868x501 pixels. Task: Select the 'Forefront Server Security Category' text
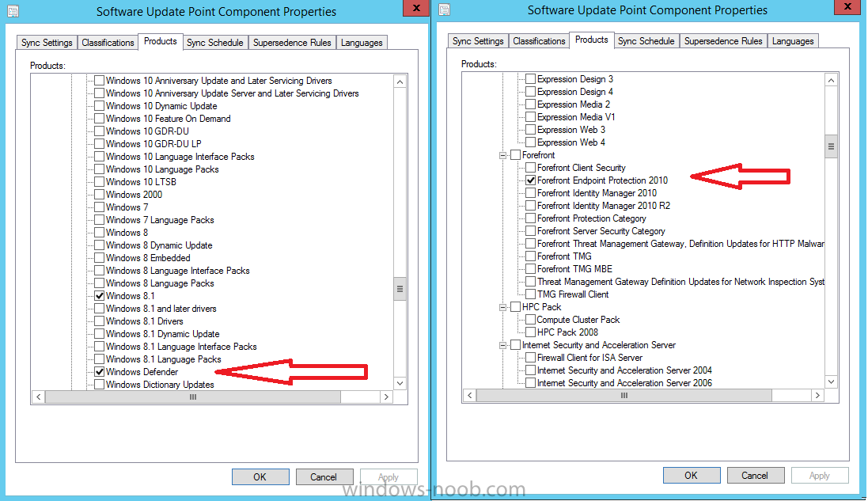pos(601,231)
